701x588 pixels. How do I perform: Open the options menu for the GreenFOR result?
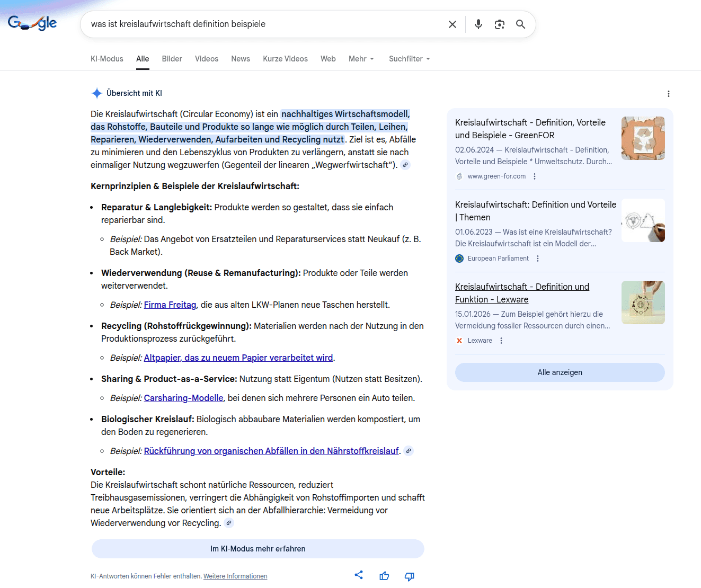[x=534, y=176]
